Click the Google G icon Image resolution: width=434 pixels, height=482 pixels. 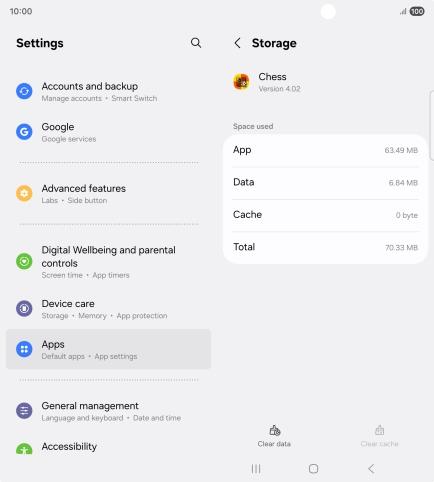tap(24, 132)
